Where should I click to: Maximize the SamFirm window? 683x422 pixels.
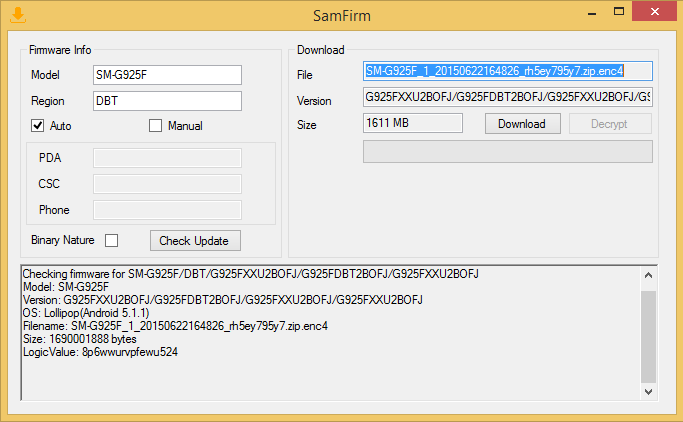(x=619, y=12)
